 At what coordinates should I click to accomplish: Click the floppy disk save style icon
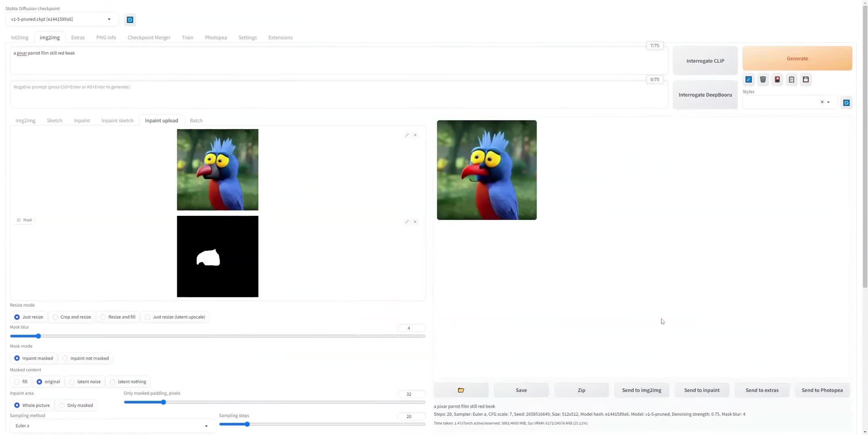(806, 79)
